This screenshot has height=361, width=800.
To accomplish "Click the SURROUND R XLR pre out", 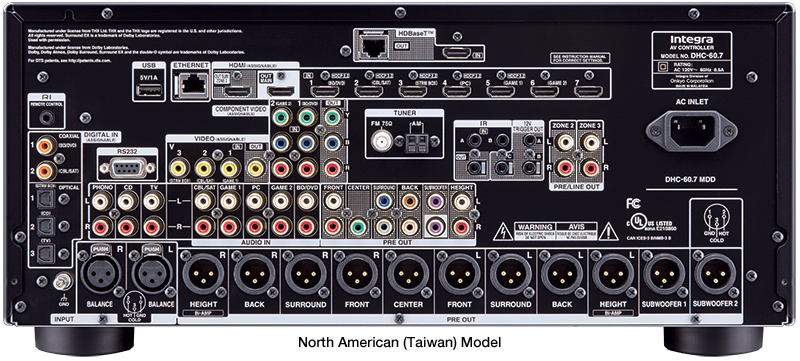I will point(306,274).
